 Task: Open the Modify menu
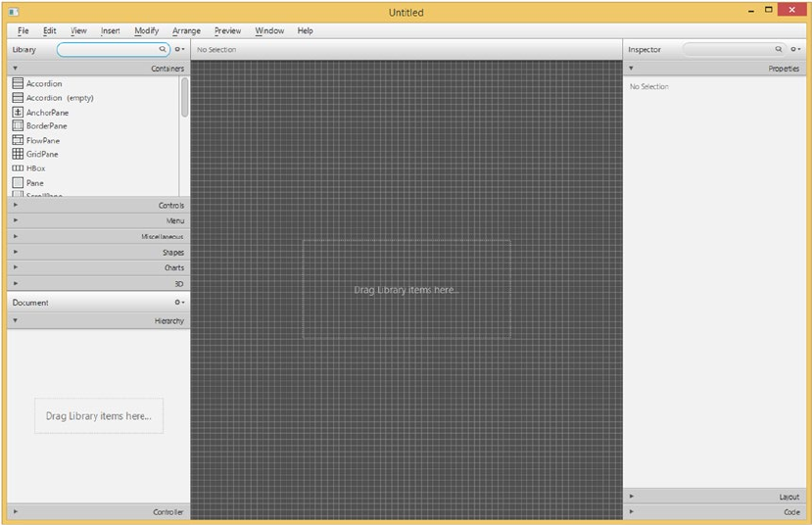[147, 30]
